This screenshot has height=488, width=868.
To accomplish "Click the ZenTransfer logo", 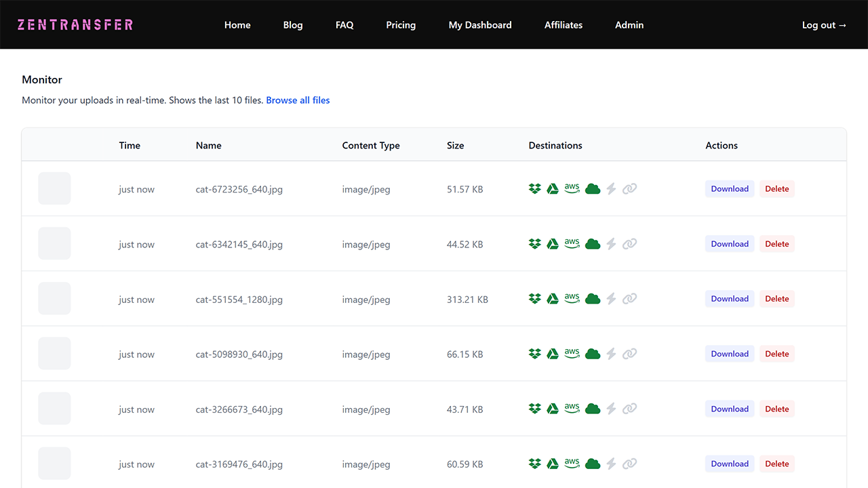I will [x=75, y=25].
